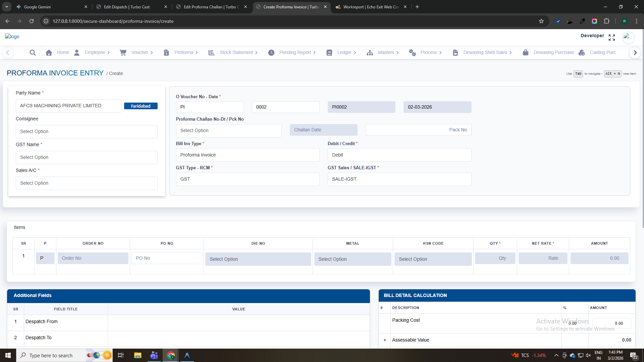Screen dimensions: 644x362
Task: Switch to Edit Dispatch browser tab
Action: [127, 7]
